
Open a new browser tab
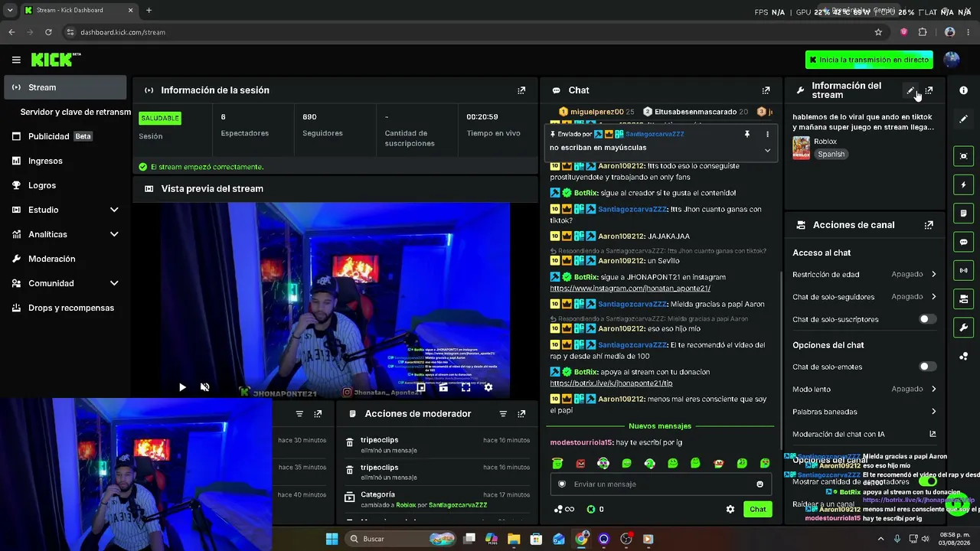coord(149,11)
